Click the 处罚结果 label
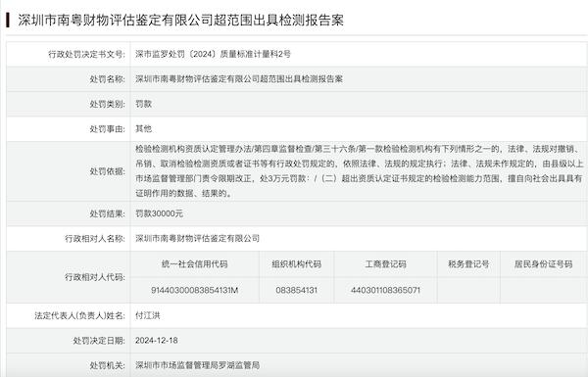The image size is (588, 377). click(x=107, y=214)
